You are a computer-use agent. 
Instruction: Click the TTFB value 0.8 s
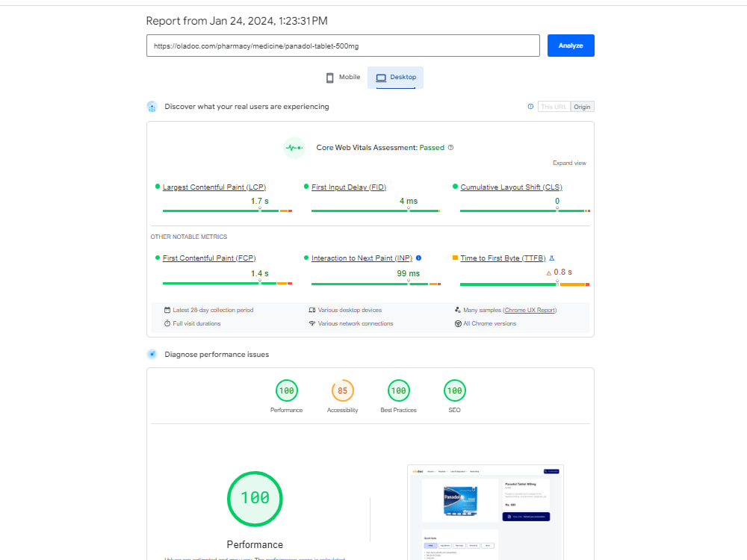pyautogui.click(x=562, y=272)
